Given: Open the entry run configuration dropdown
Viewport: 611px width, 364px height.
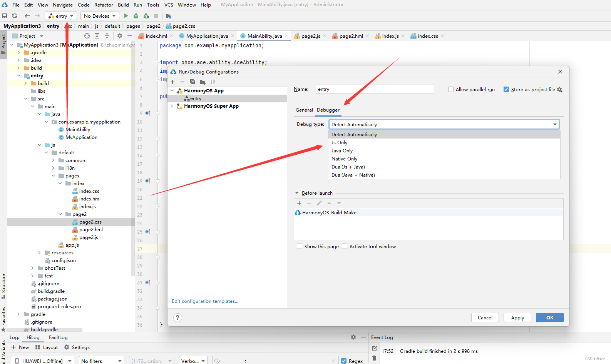Looking at the screenshot, I should [x=61, y=16].
